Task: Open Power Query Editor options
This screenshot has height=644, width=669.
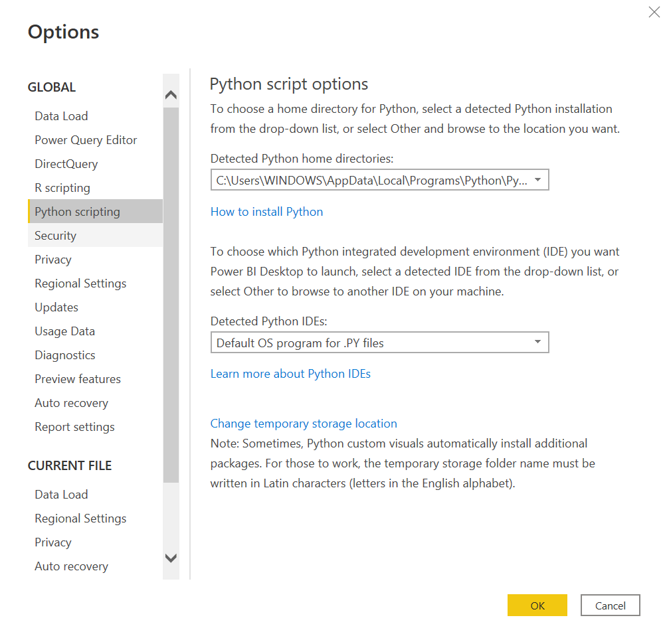Action: point(86,140)
